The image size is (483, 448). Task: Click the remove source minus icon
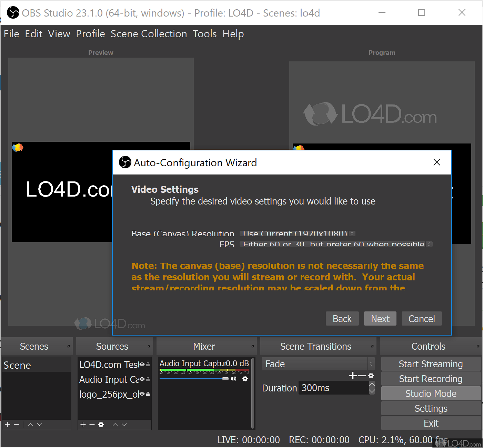pos(91,425)
